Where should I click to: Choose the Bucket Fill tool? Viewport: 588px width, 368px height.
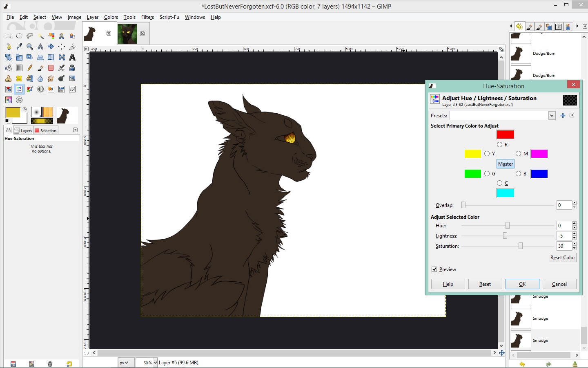9,68
